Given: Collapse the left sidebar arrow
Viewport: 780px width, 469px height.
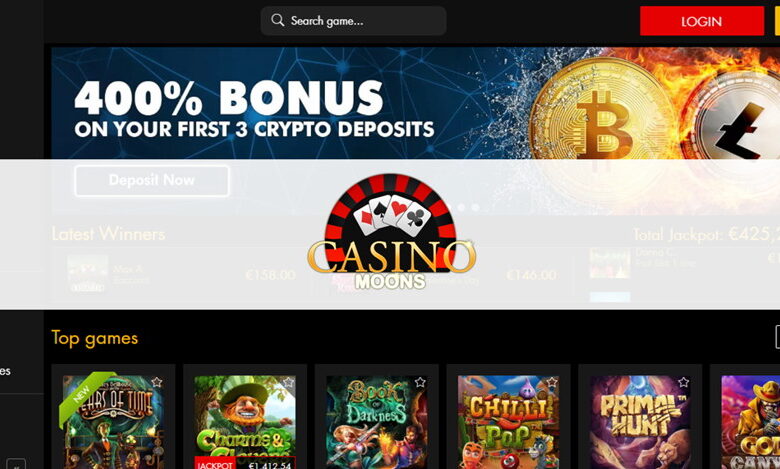Looking at the screenshot, I should click(x=16, y=465).
